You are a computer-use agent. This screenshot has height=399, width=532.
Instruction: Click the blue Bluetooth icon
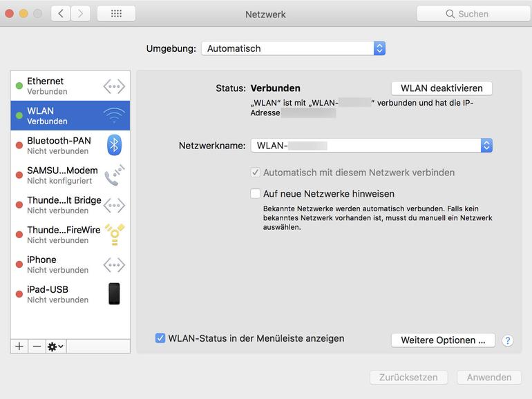(x=114, y=145)
